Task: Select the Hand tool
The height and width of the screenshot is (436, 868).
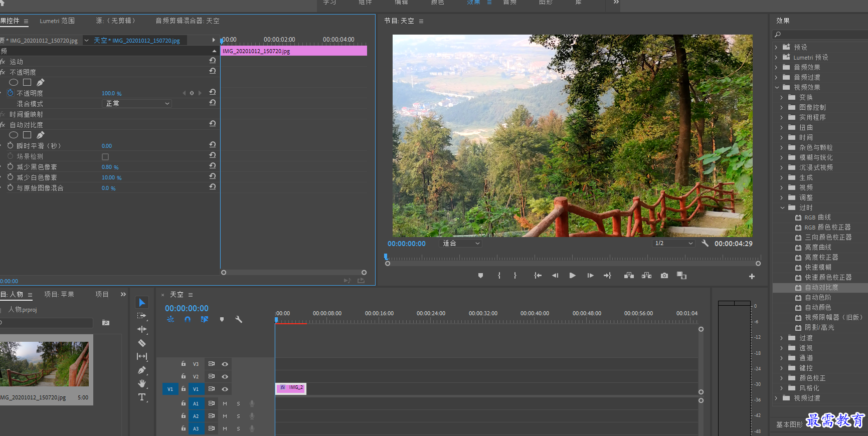Action: (x=142, y=383)
